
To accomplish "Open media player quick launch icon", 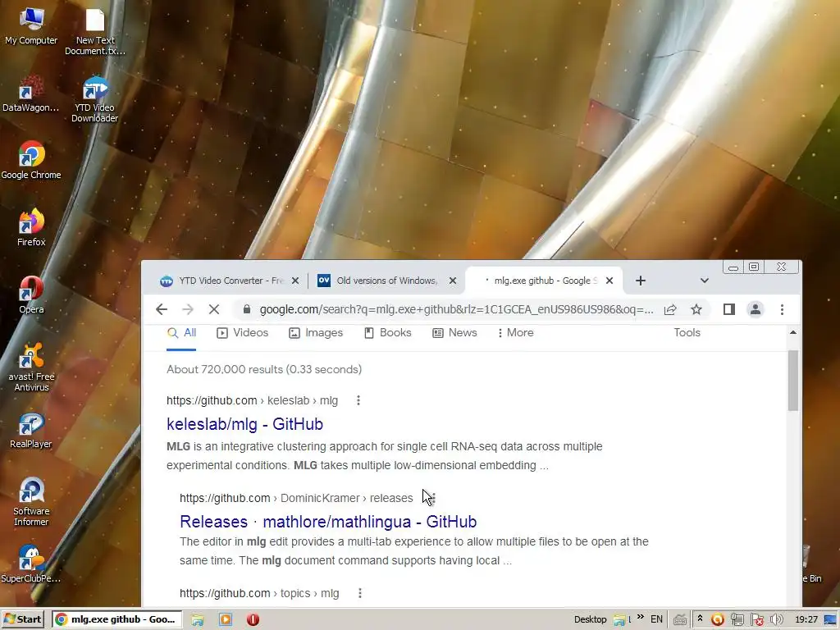I will coord(226,619).
